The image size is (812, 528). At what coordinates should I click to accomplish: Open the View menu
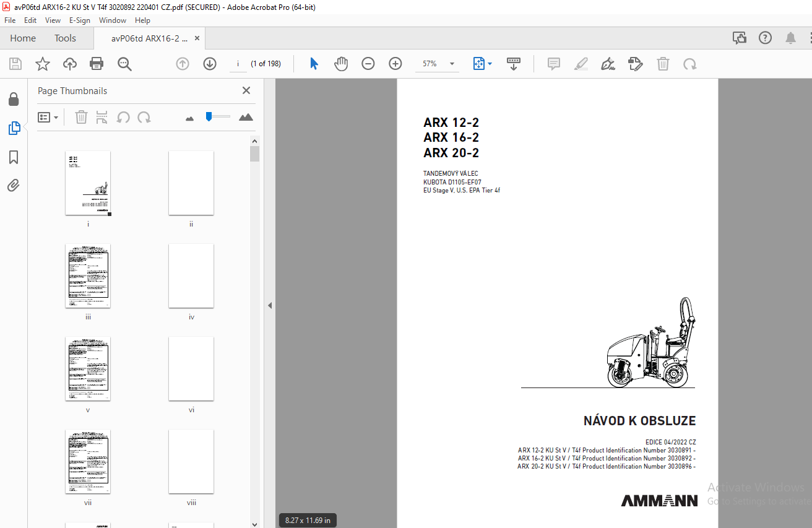53,20
